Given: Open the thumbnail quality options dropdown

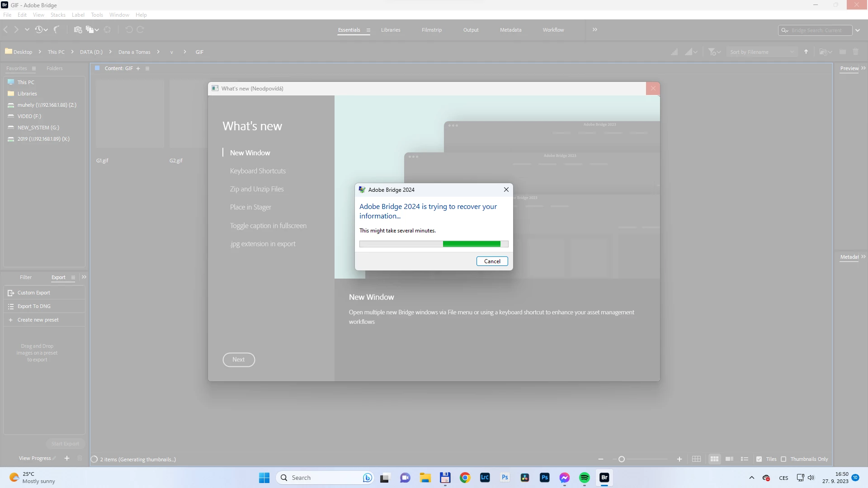Looking at the screenshot, I should pos(691,52).
